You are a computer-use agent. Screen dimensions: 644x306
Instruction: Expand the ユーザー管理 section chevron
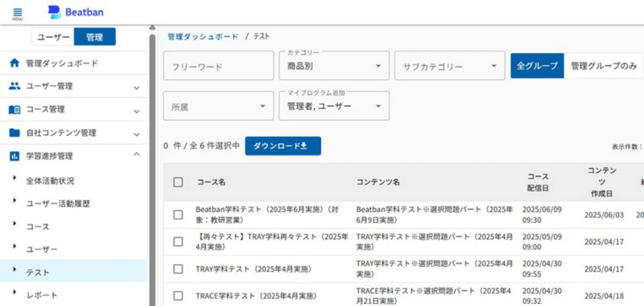[x=137, y=88]
